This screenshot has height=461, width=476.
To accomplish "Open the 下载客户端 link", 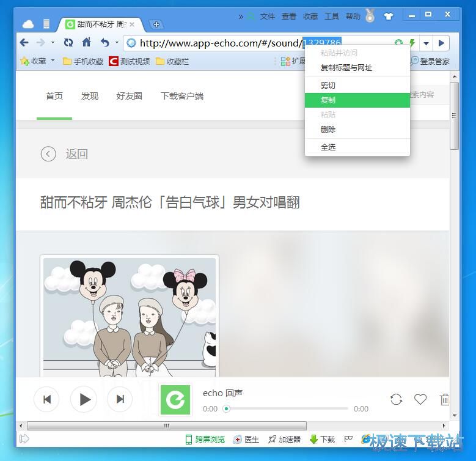I will [x=182, y=96].
